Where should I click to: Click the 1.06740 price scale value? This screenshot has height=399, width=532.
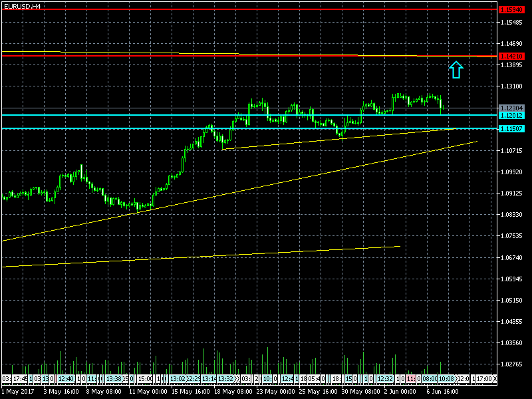[x=511, y=257]
